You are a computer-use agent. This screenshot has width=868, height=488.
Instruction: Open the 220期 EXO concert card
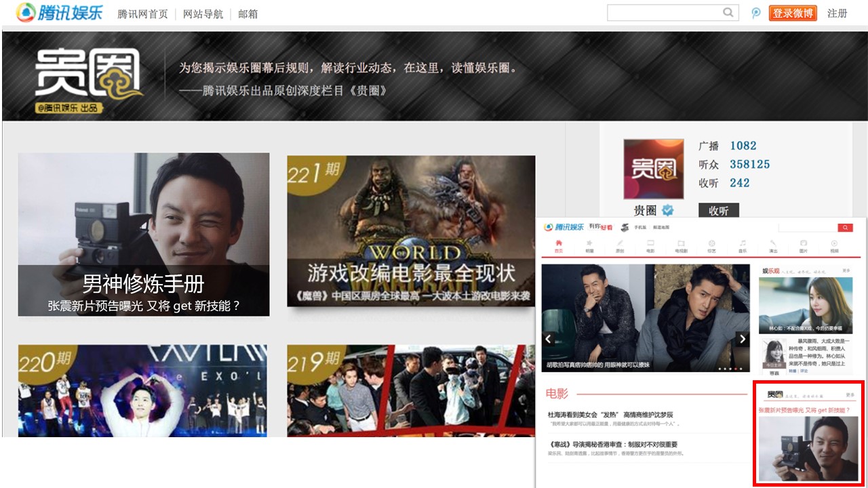(142, 391)
